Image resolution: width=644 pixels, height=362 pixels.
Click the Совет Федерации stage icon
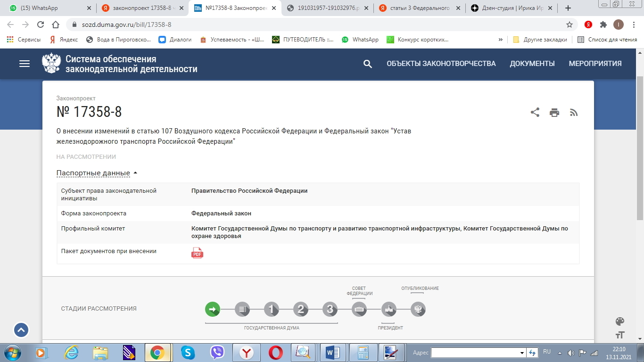coord(359,310)
